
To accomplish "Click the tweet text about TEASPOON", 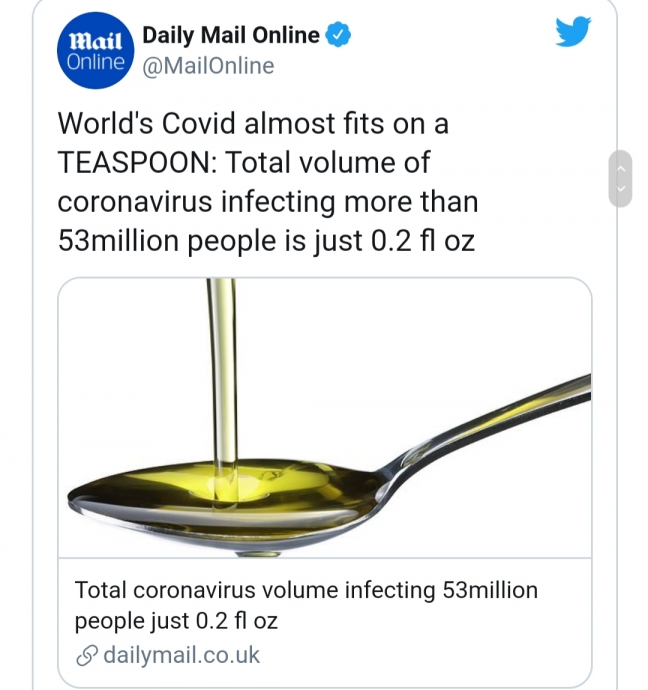I will (268, 182).
